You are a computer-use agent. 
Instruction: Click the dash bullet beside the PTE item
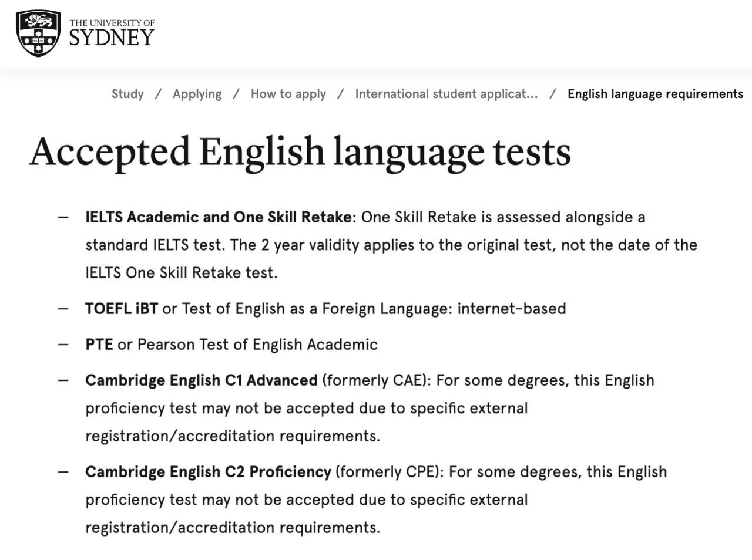[63, 345]
